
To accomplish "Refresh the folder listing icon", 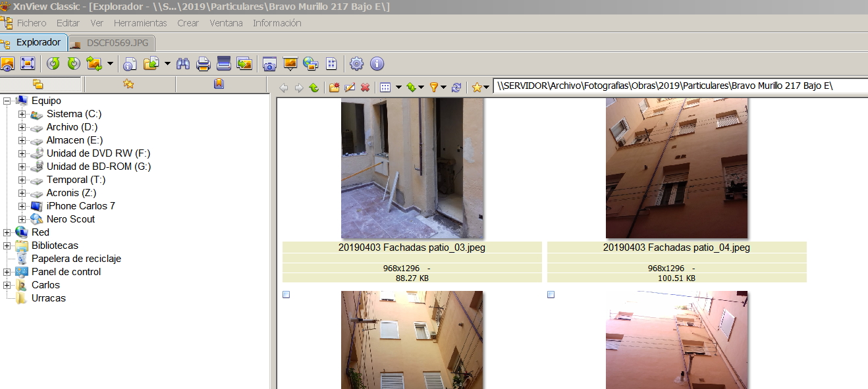I will coord(456,87).
